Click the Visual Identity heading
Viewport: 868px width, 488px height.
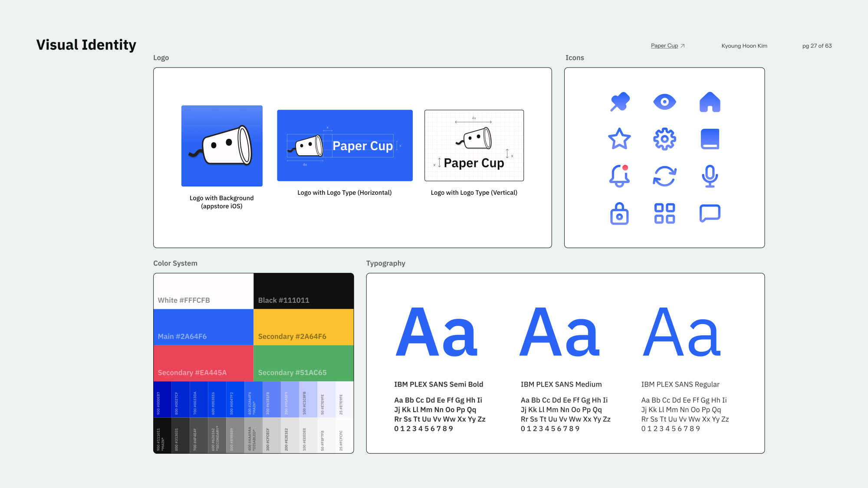coord(86,45)
